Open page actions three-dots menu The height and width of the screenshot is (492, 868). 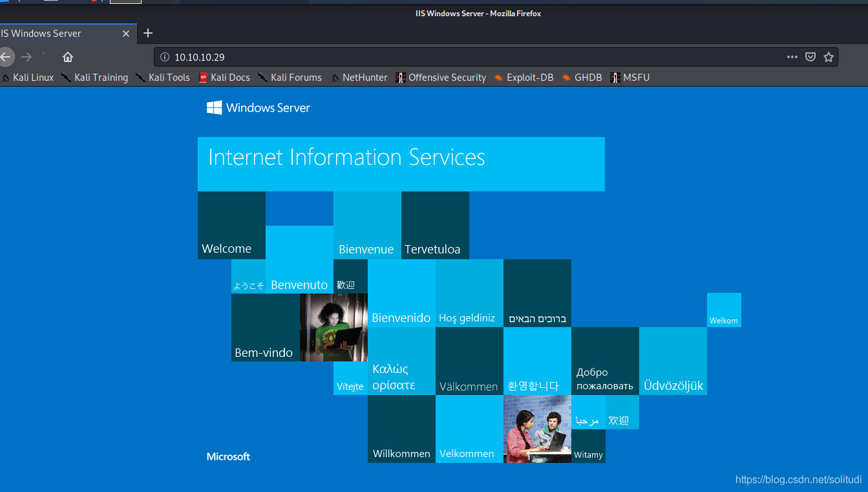(792, 57)
